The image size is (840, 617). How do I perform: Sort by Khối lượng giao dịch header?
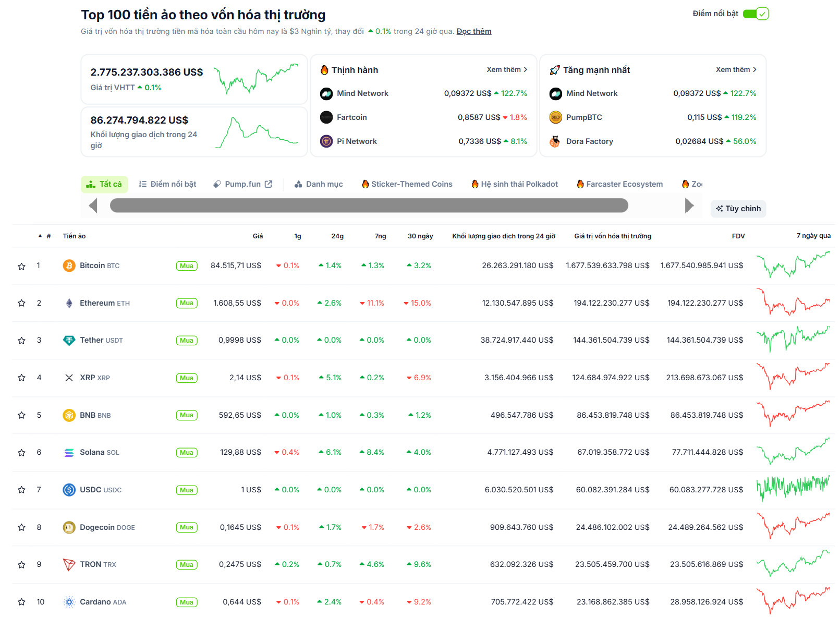[x=504, y=236]
